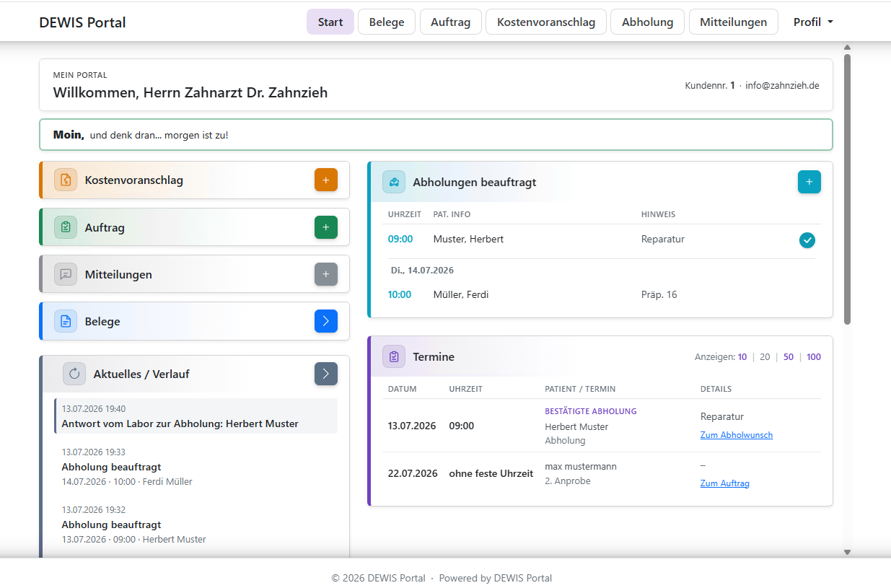Click the 13.07.2026 Termine date cell
This screenshot has width=891, height=588.
tap(412, 426)
